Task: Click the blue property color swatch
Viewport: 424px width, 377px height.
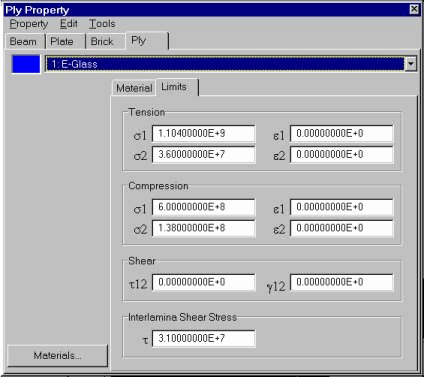Action: tap(26, 64)
